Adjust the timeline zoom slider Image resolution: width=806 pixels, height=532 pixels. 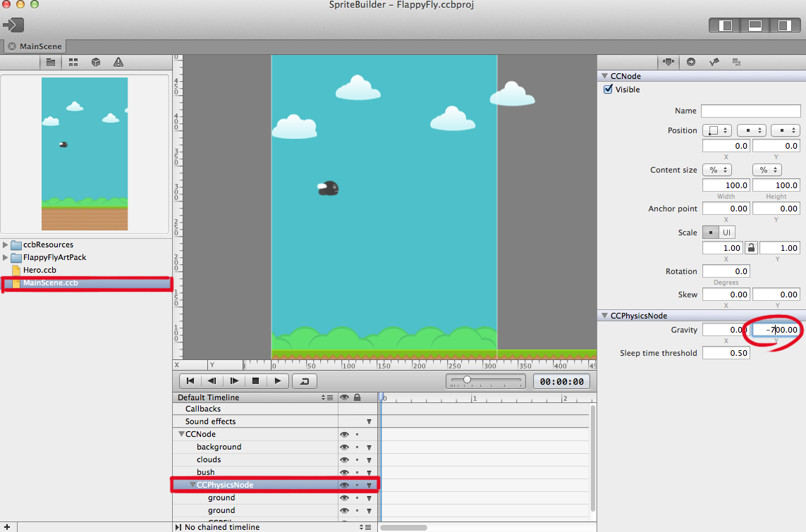coord(468,380)
